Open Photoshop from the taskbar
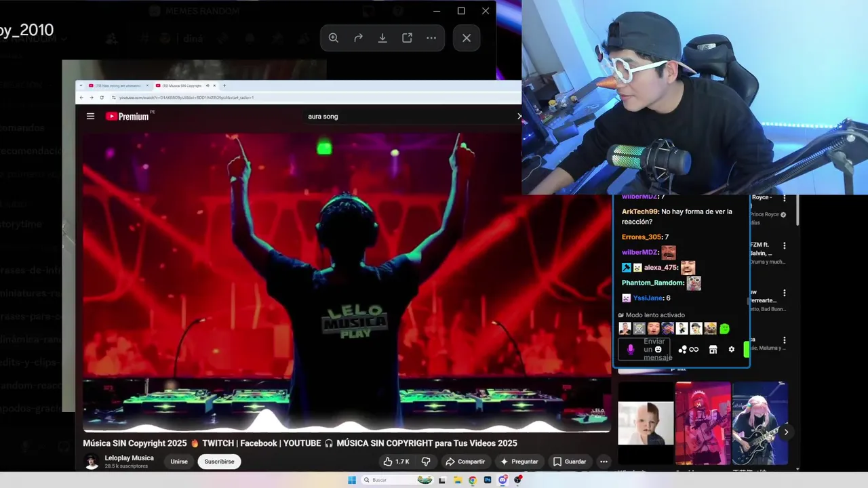868x488 pixels. point(488,480)
